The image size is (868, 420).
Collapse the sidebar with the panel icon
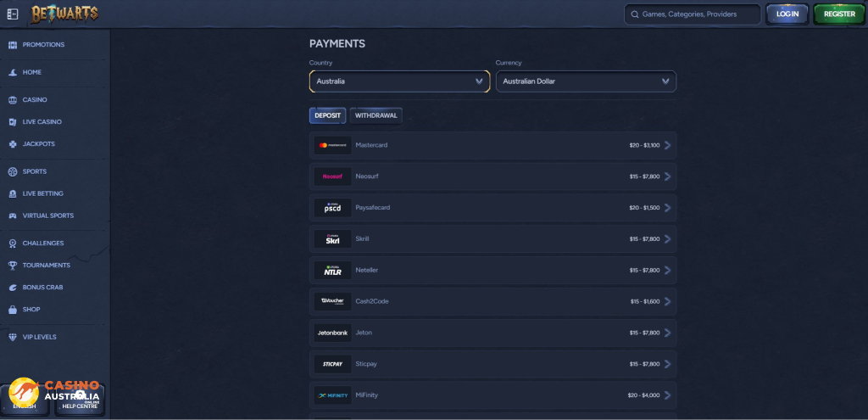(x=12, y=14)
